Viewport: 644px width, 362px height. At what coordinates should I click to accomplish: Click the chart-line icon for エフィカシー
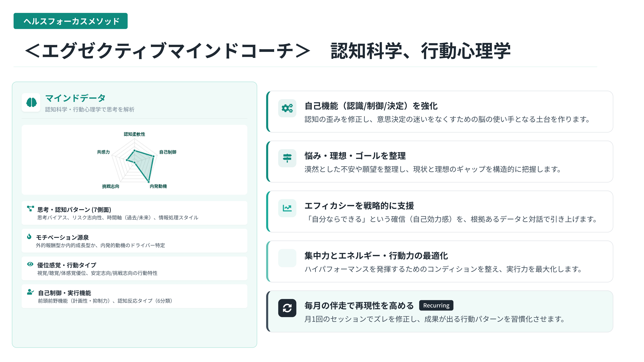[x=287, y=208]
